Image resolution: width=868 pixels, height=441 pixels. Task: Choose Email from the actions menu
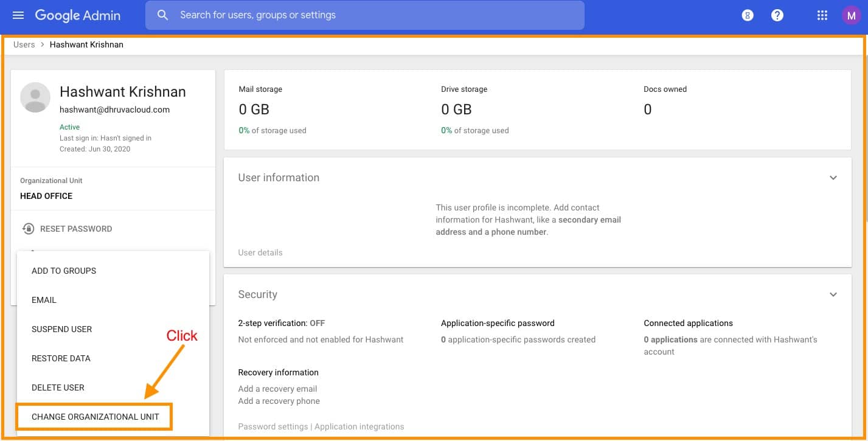pos(44,300)
